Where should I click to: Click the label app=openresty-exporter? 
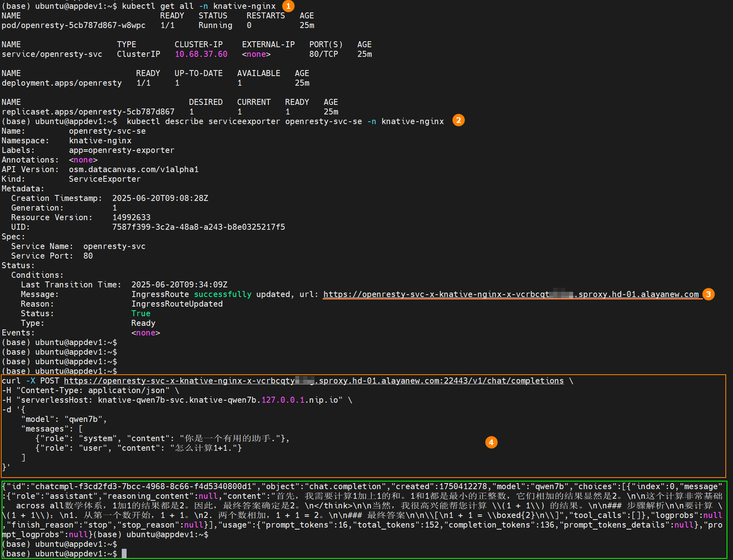tap(122, 150)
